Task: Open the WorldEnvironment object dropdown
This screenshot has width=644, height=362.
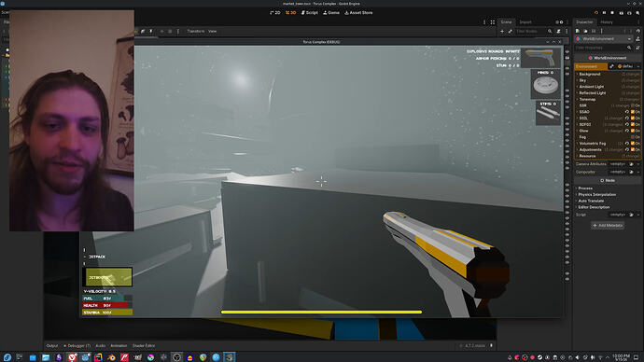Action: tap(604, 39)
